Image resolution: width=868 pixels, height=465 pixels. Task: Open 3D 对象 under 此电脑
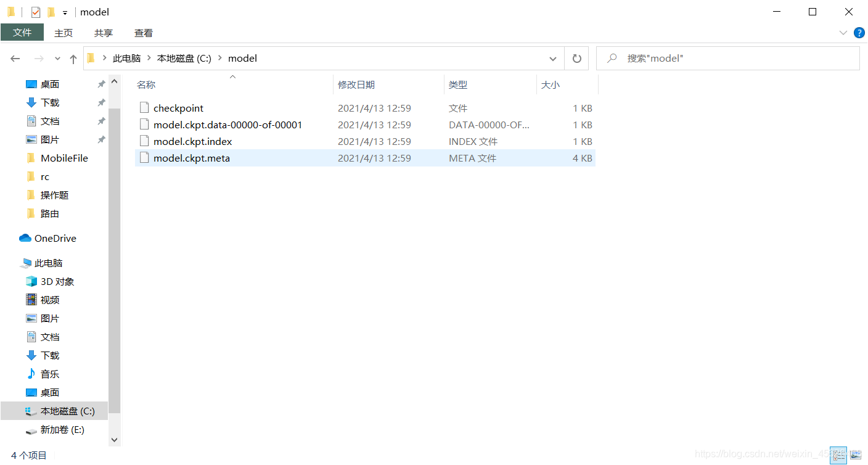click(57, 281)
